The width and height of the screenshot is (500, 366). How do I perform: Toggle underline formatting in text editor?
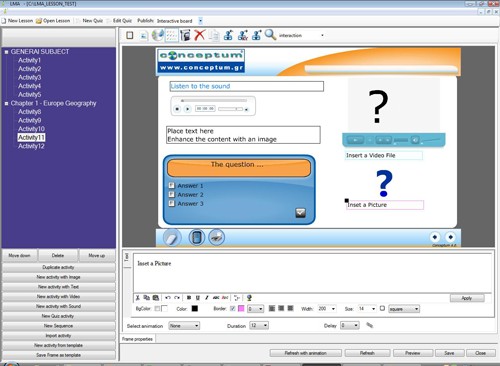click(x=198, y=298)
